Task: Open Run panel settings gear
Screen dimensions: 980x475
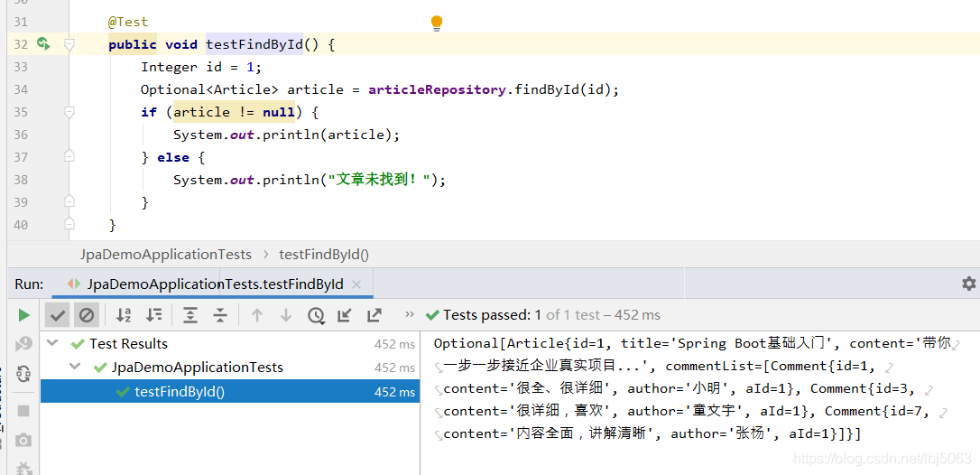Action: click(x=969, y=284)
